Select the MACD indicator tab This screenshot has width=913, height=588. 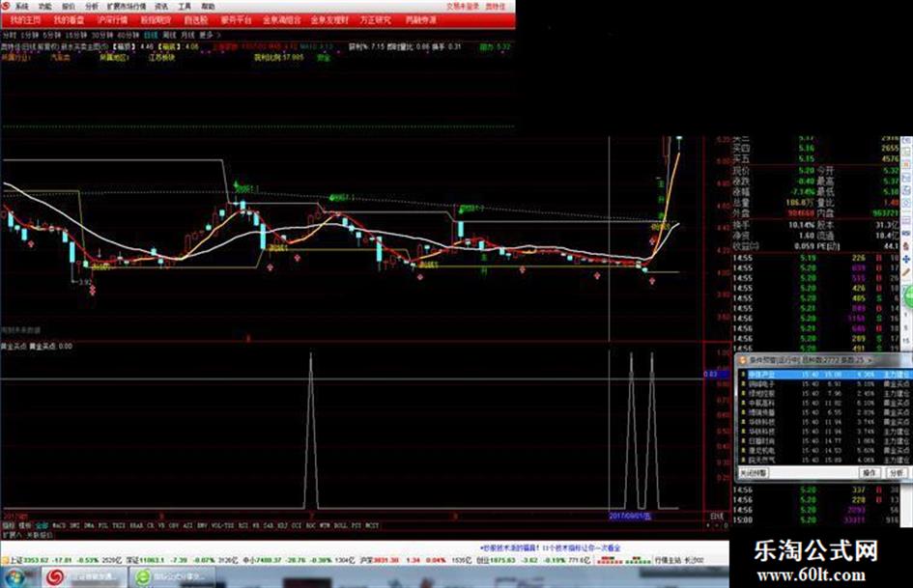59,525
